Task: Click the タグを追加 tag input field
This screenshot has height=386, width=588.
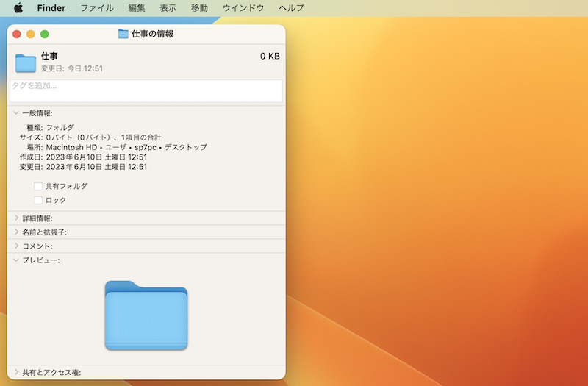Action: 146,90
